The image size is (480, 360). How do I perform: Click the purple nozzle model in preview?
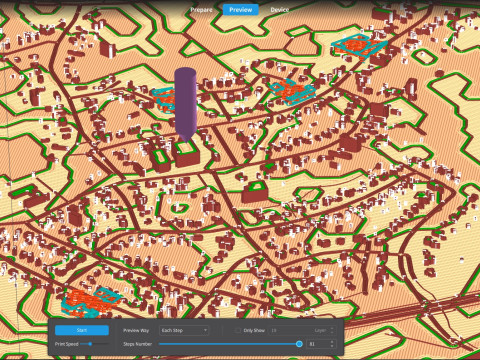185,104
